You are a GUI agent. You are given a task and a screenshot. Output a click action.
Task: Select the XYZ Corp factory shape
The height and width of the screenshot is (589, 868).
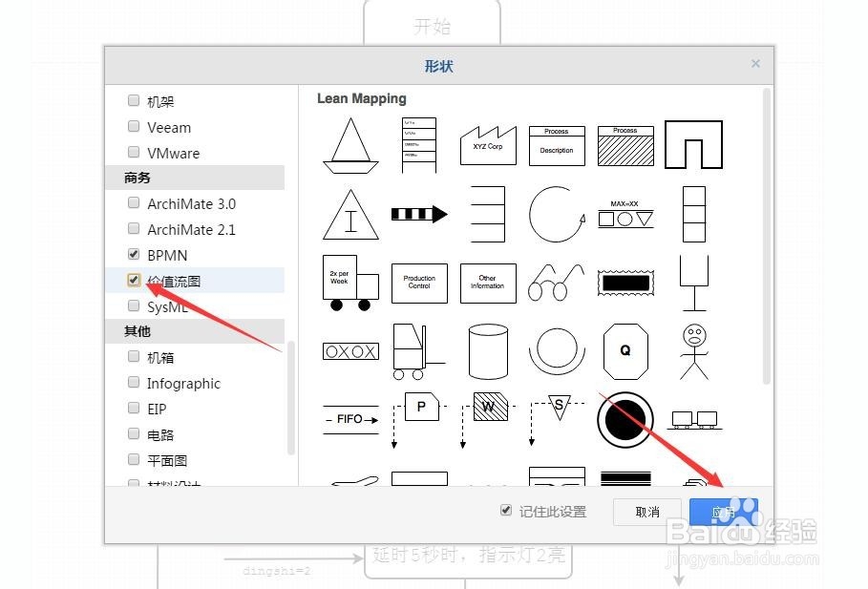pos(488,144)
